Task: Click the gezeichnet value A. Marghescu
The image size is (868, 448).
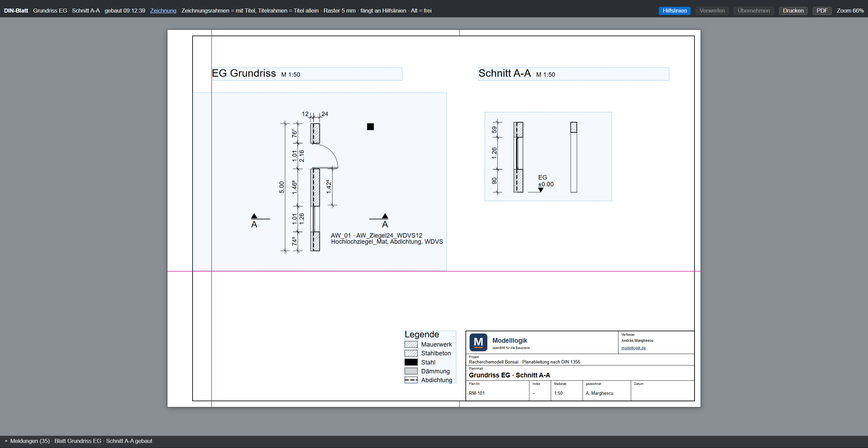Action: pyautogui.click(x=599, y=393)
